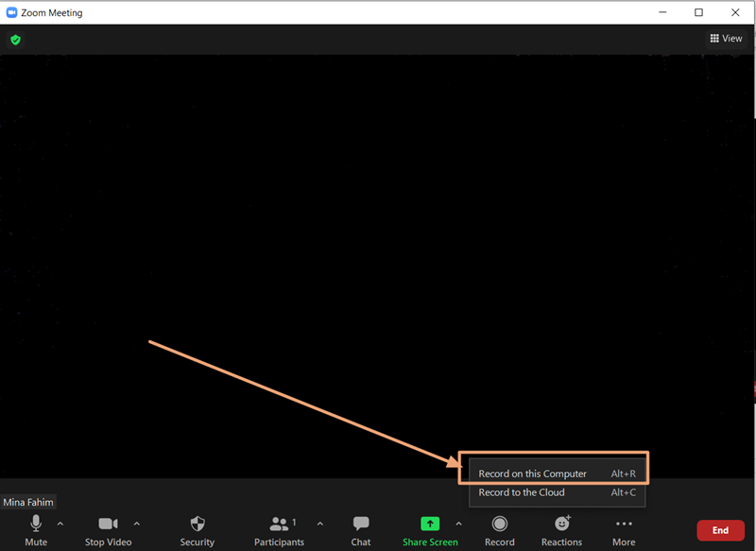
Task: Click the green Share Screen icon
Action: [x=430, y=524]
